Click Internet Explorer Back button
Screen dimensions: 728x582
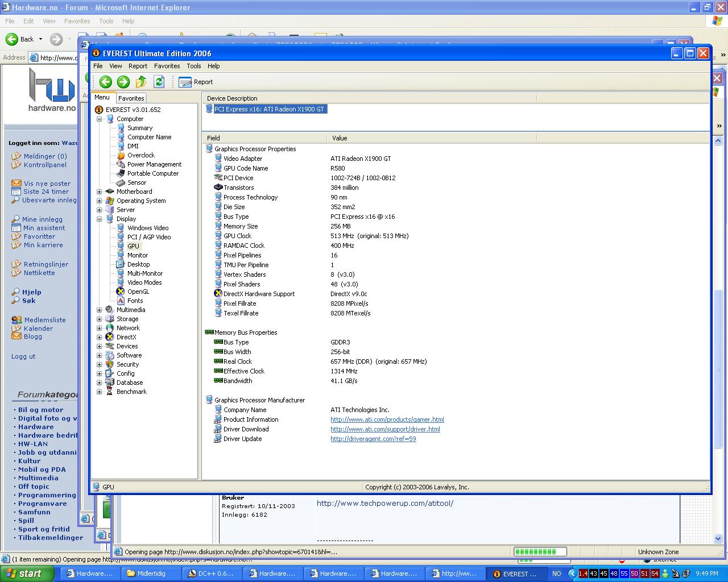click(x=19, y=39)
